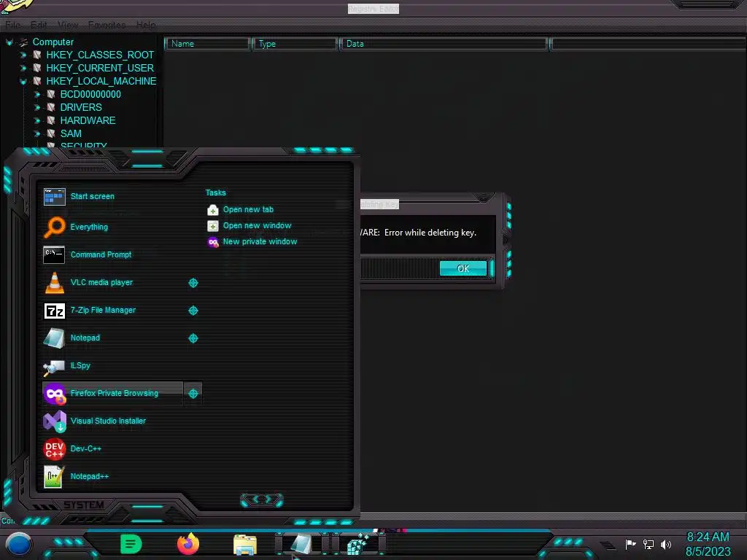The height and width of the screenshot is (560, 747).
Task: Click the Open new window task icon
Action: coord(213,226)
